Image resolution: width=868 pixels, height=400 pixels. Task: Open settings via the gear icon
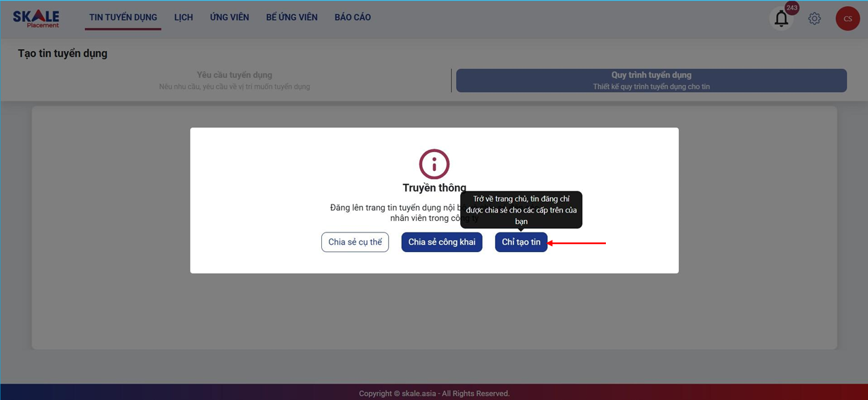814,18
